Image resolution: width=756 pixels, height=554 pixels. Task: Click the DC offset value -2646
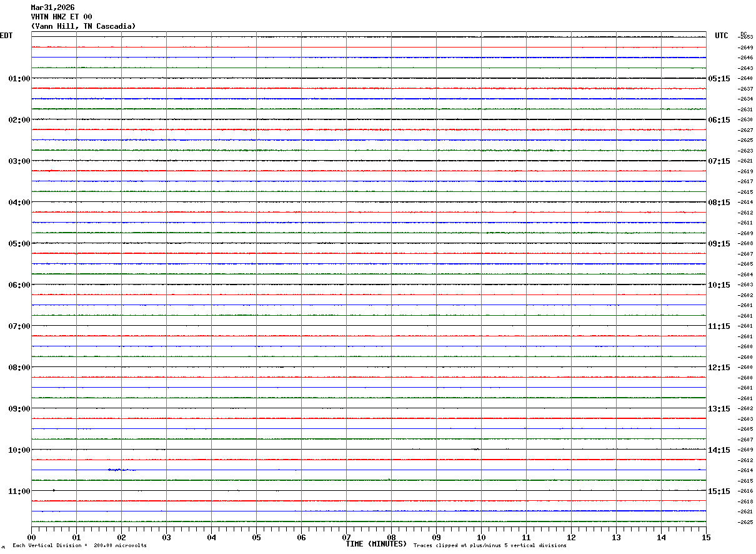[745, 58]
